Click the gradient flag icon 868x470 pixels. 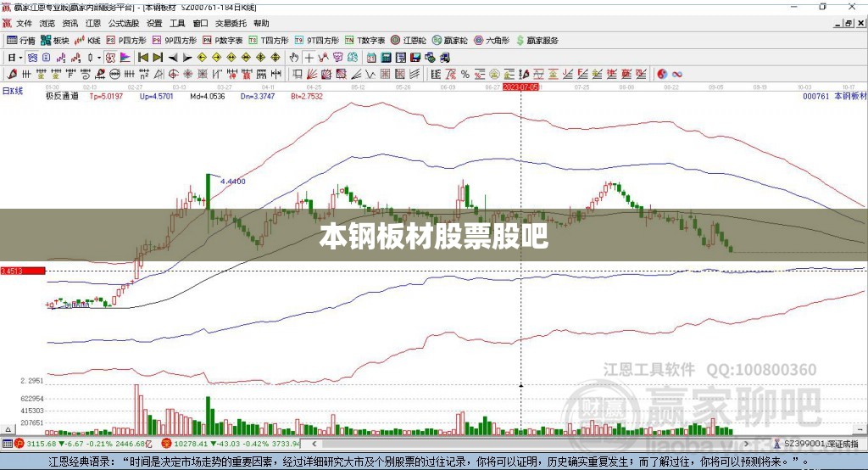(x=125, y=58)
